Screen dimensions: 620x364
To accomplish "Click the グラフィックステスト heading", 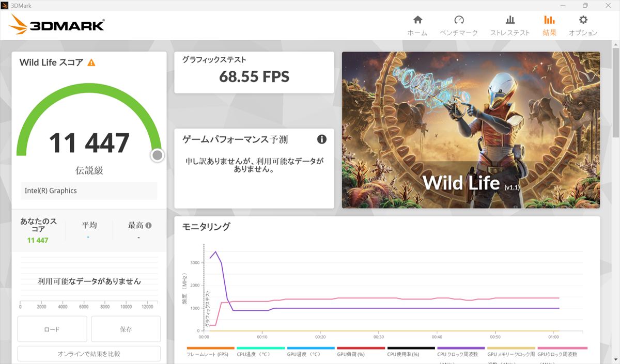I will coord(214,60).
